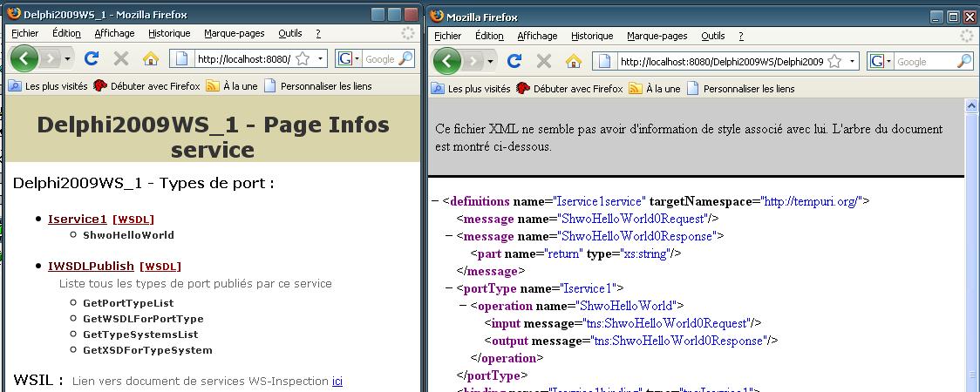Open the right window address bar dropdown arrow
Viewport: 980px width, 392px height.
coord(852,61)
